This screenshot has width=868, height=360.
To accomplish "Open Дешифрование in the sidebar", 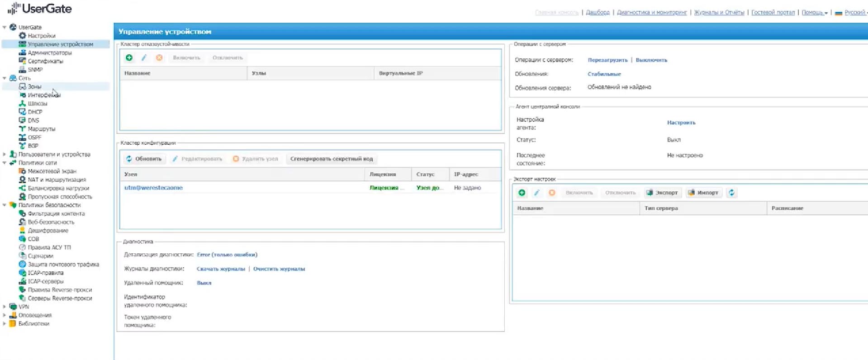I will pos(48,231).
